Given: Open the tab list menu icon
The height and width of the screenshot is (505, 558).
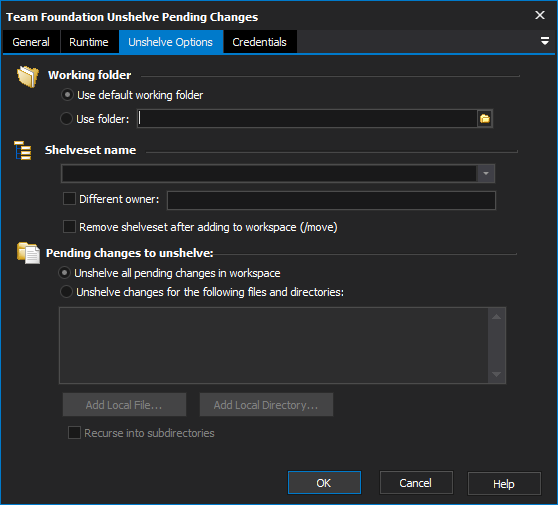Looking at the screenshot, I should click(x=544, y=41).
